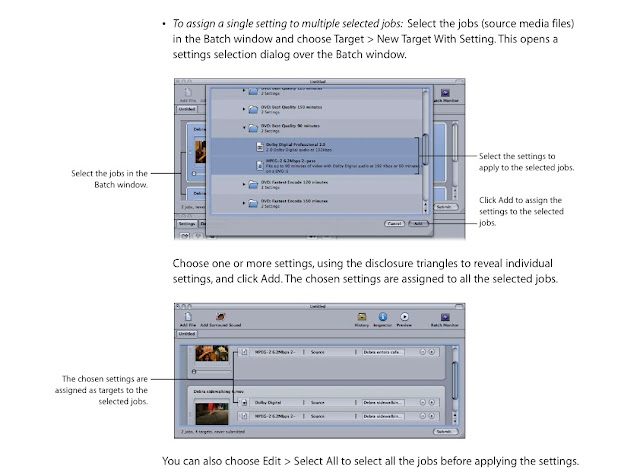Expand DVD: Fastest Encode 150 minutes disclosure triangle

pyautogui.click(x=244, y=203)
